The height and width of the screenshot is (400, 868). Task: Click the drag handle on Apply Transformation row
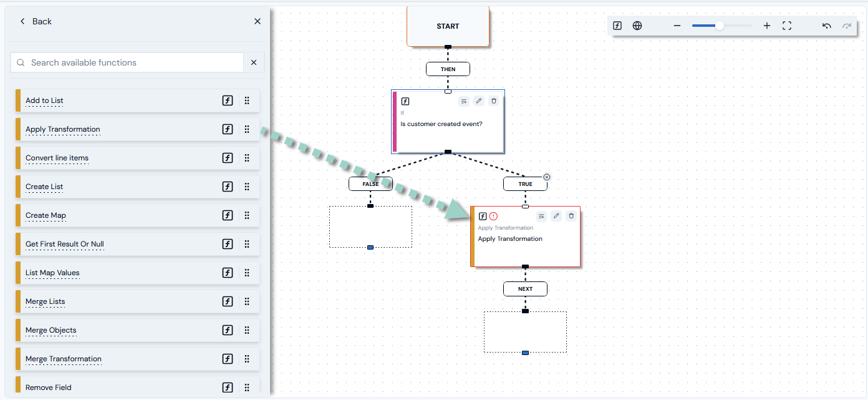tap(247, 129)
